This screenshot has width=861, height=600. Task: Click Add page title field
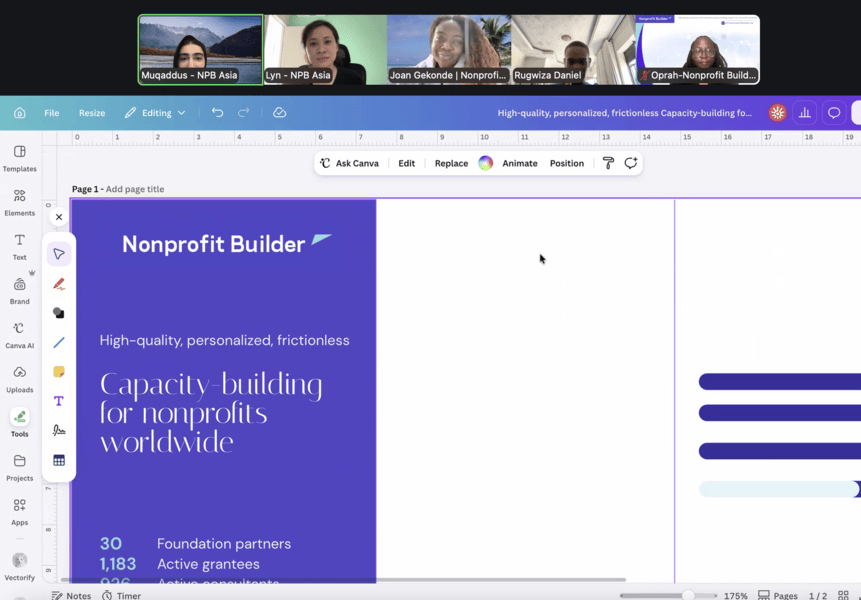(x=135, y=189)
